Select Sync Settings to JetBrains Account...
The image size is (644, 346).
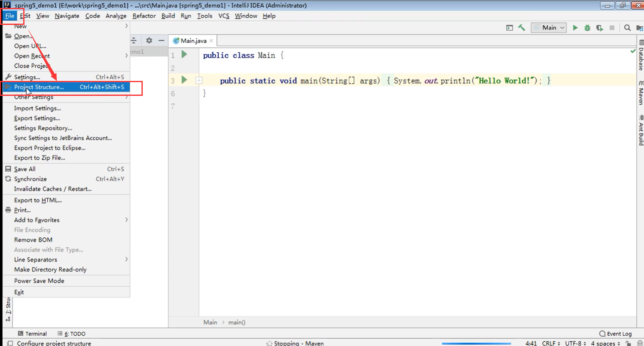(66, 138)
